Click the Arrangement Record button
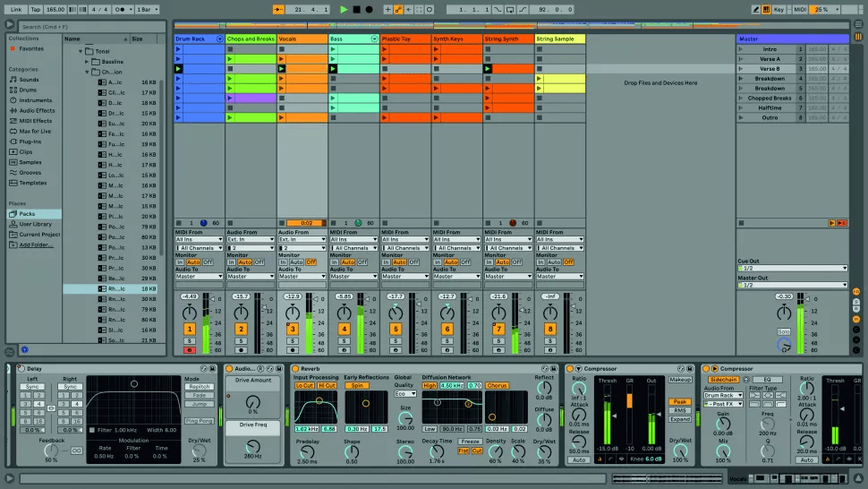The image size is (868, 489). click(x=369, y=9)
